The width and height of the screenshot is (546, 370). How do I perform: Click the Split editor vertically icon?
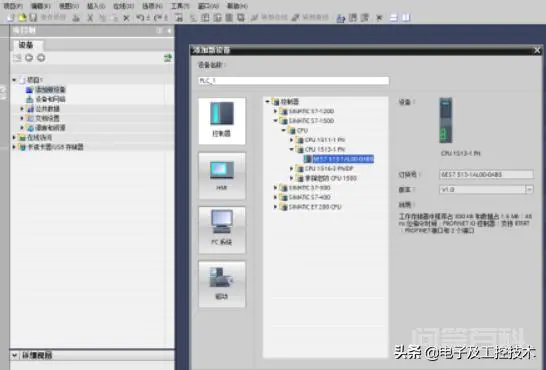point(406,17)
